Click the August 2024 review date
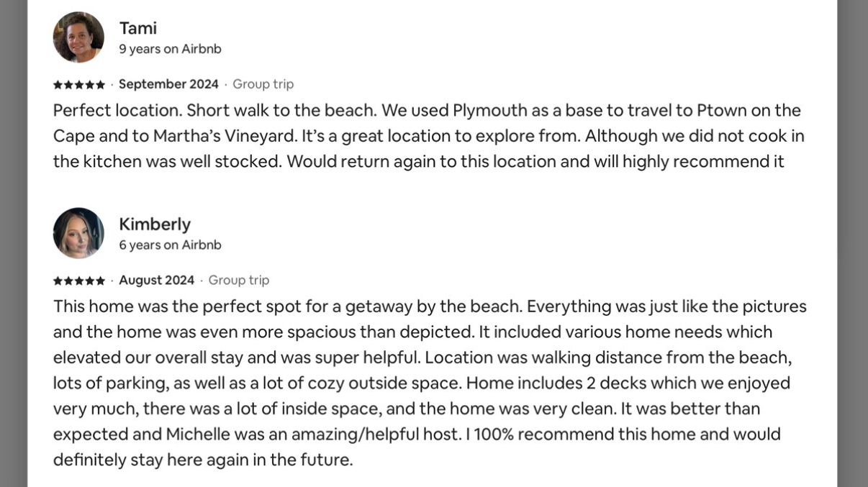The width and height of the screenshot is (868, 487). [x=156, y=280]
